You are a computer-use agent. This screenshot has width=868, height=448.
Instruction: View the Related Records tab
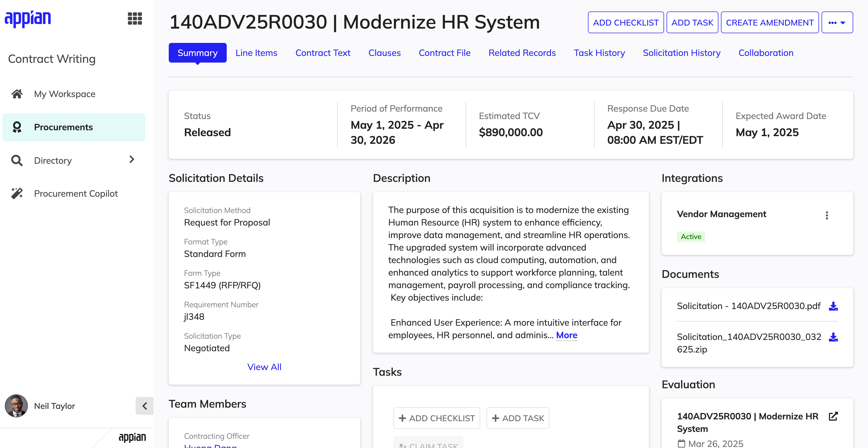tap(522, 53)
